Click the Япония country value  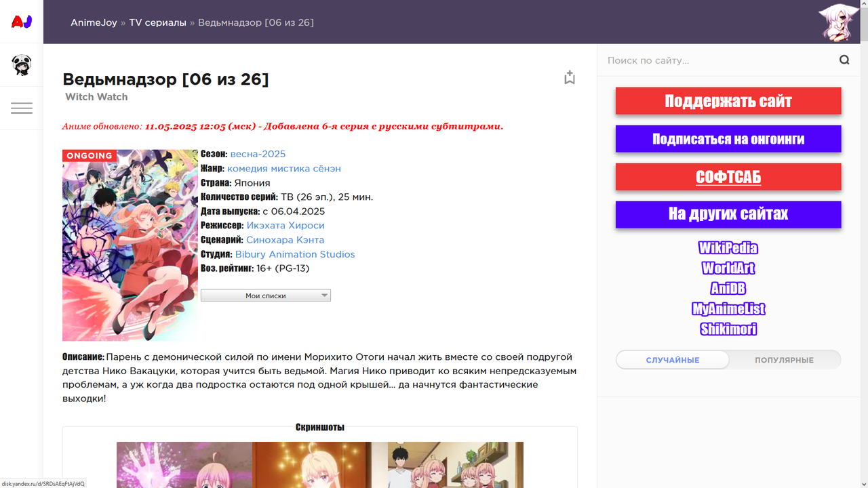tap(252, 183)
